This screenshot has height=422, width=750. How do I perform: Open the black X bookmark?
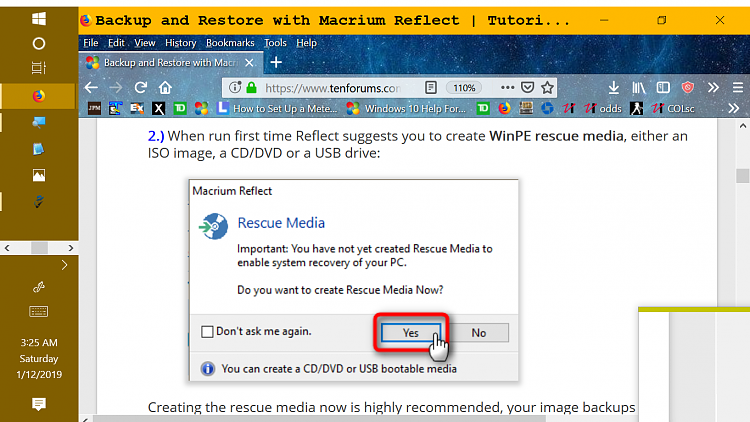click(158, 109)
